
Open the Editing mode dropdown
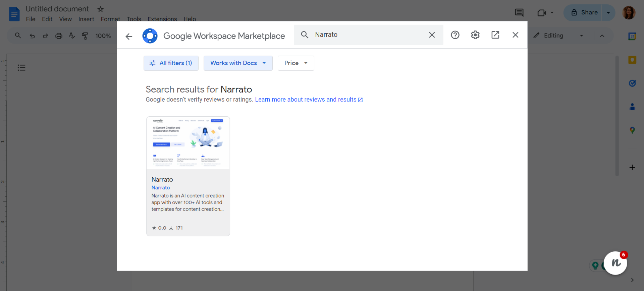pyautogui.click(x=558, y=36)
